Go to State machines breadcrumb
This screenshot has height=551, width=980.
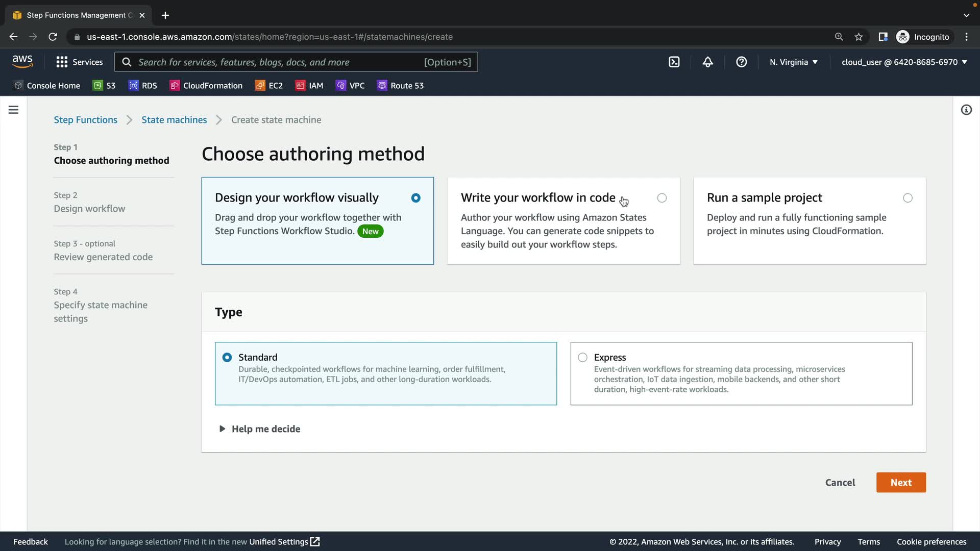tap(174, 120)
